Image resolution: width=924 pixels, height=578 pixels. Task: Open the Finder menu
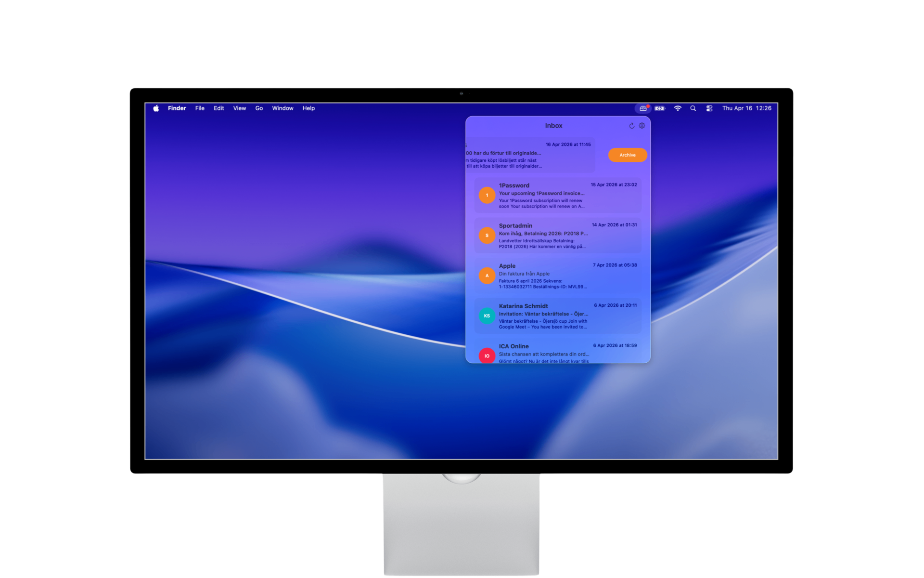click(x=177, y=108)
